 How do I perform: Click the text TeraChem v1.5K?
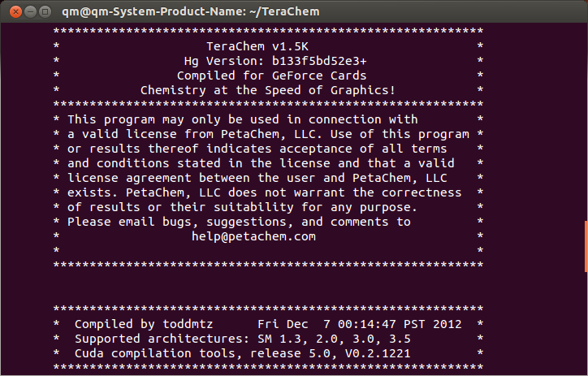[x=257, y=46]
